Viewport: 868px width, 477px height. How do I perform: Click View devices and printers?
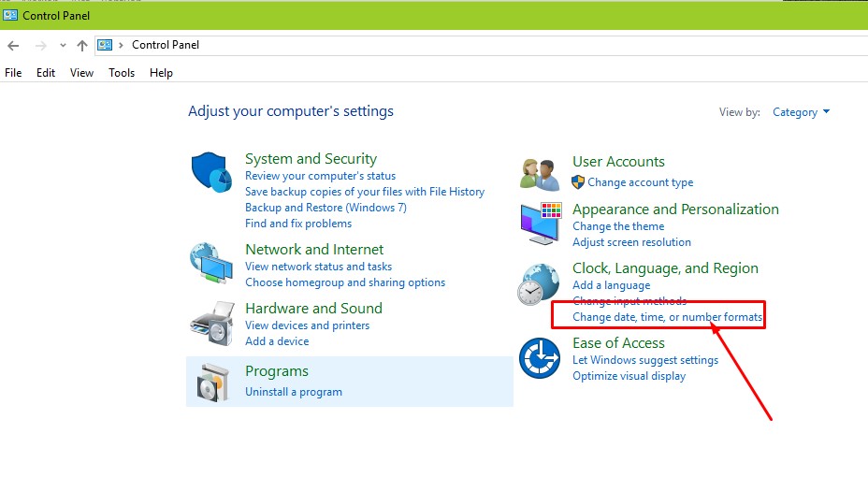[307, 325]
